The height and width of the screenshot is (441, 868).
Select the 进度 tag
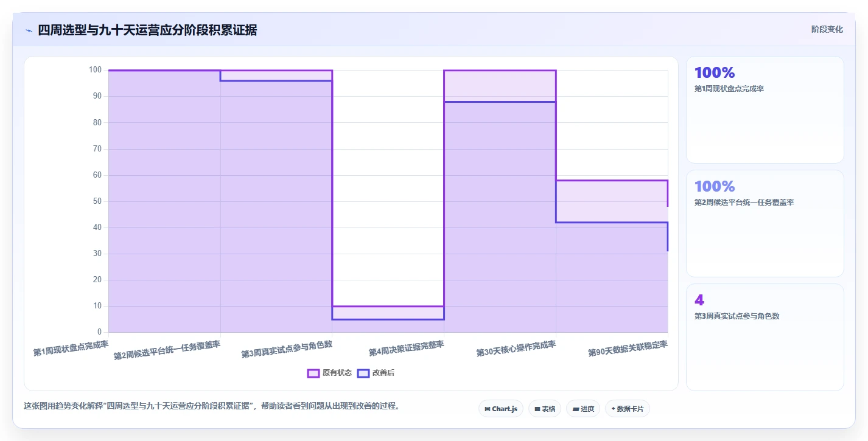(583, 409)
